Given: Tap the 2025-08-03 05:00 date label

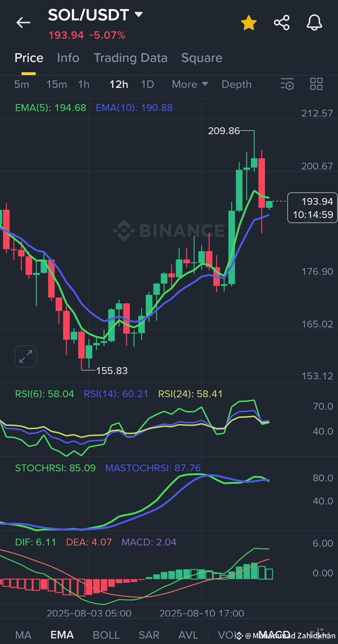Looking at the screenshot, I should pyautogui.click(x=89, y=613).
